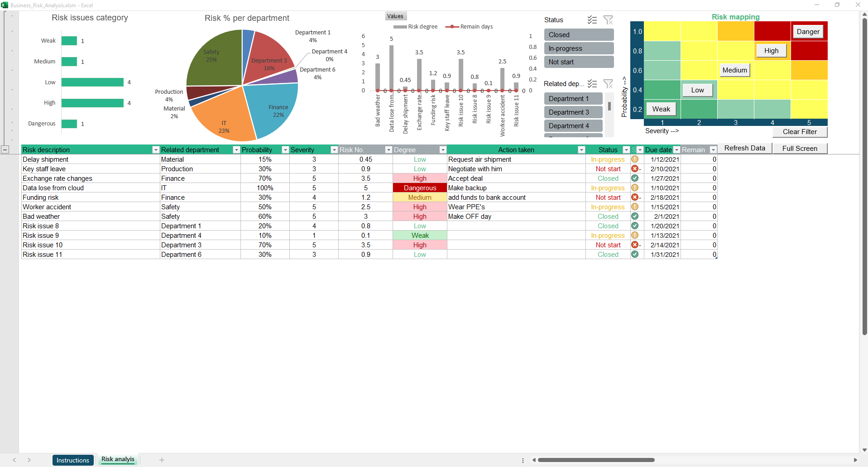Click the Danger box on risk map
The height and width of the screenshot is (467, 868).
pos(808,32)
